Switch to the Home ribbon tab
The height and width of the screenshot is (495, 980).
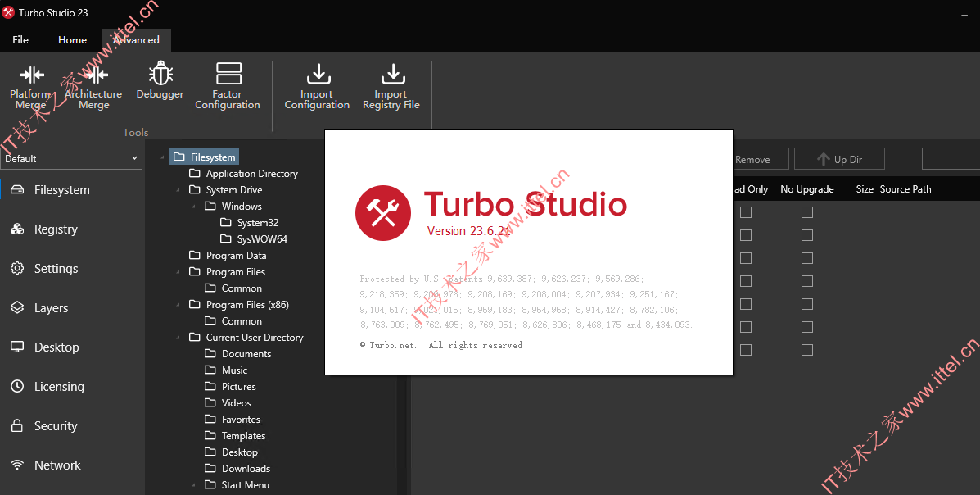(73, 39)
